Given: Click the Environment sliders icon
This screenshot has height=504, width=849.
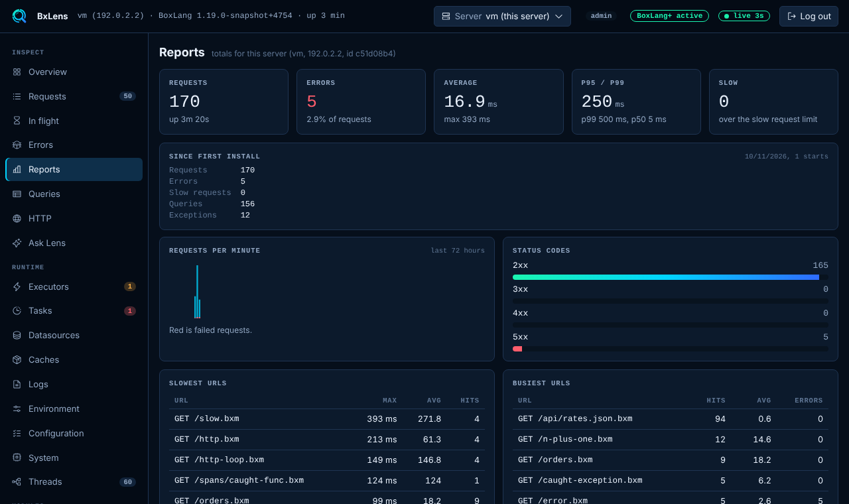Looking at the screenshot, I should 17,409.
